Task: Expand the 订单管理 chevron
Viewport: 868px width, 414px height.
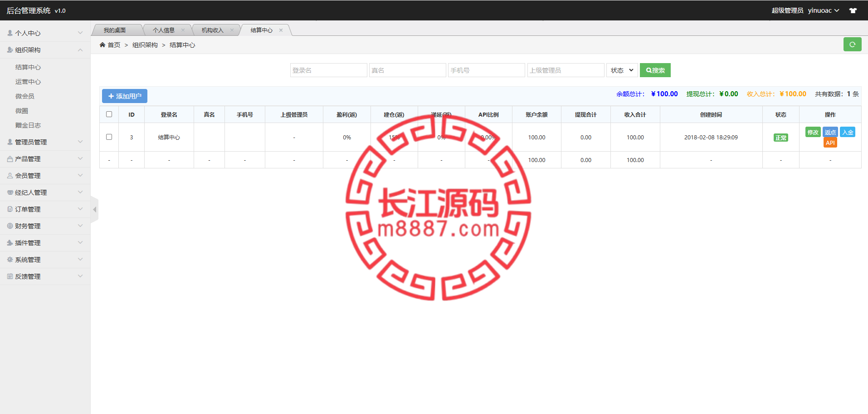Action: pos(80,209)
